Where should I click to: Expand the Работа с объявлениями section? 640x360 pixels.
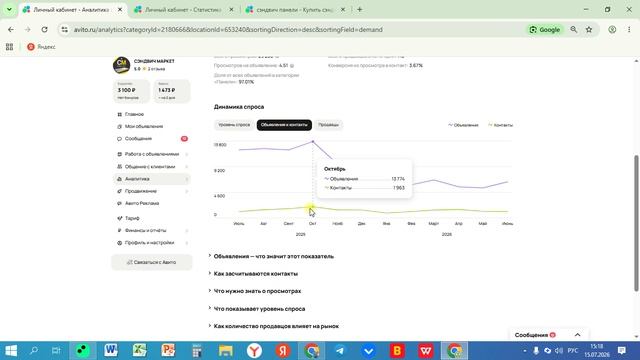point(152,154)
